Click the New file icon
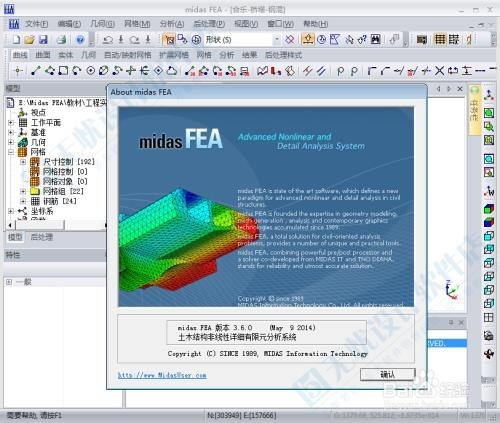The width and height of the screenshot is (500, 423). (16, 40)
